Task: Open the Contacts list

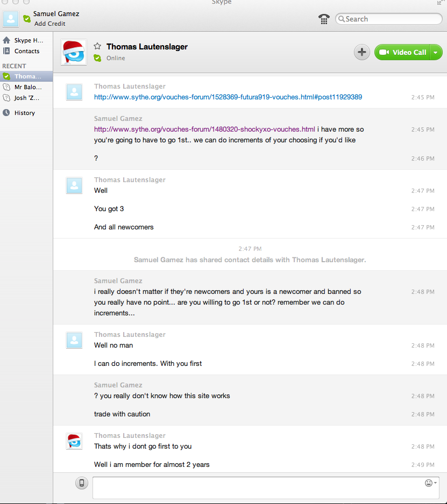Action: pyautogui.click(x=26, y=51)
